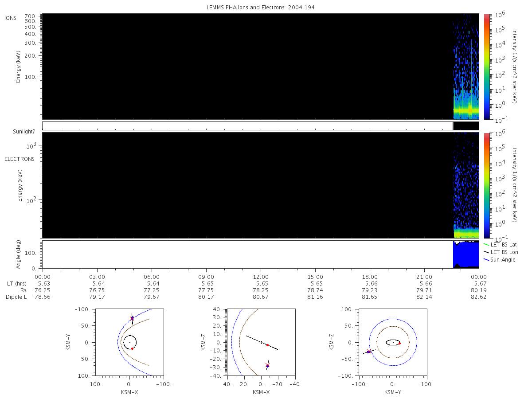
Task: Click the Rs value 79.71
Action: coord(424,290)
